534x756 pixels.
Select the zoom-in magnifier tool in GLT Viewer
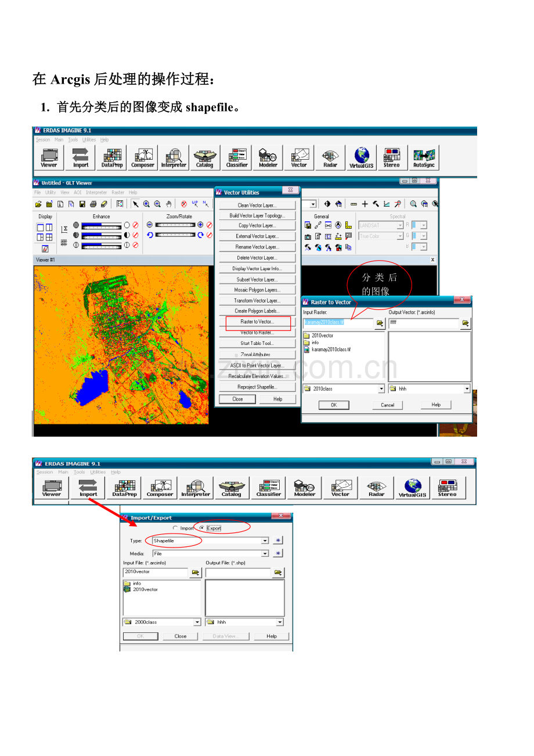146,204
